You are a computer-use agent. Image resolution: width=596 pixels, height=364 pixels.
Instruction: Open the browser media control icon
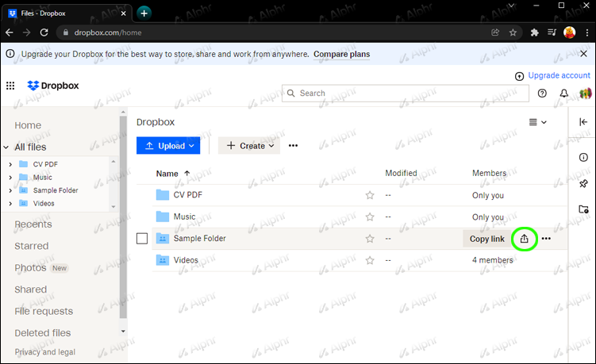pos(552,33)
